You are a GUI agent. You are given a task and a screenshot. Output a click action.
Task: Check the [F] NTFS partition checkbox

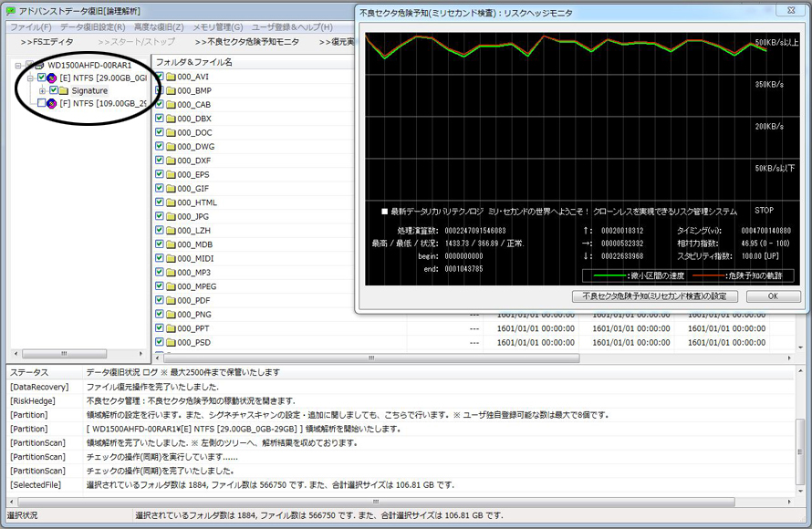pyautogui.click(x=41, y=103)
